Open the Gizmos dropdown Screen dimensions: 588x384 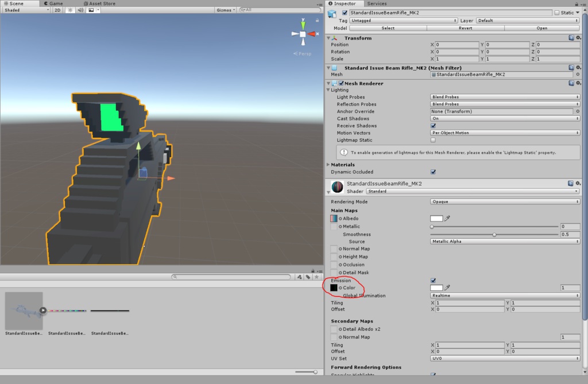coord(226,10)
